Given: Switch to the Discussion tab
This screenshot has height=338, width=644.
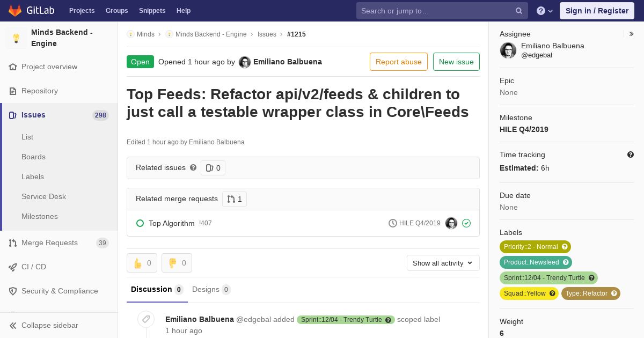Looking at the screenshot, I should point(157,290).
